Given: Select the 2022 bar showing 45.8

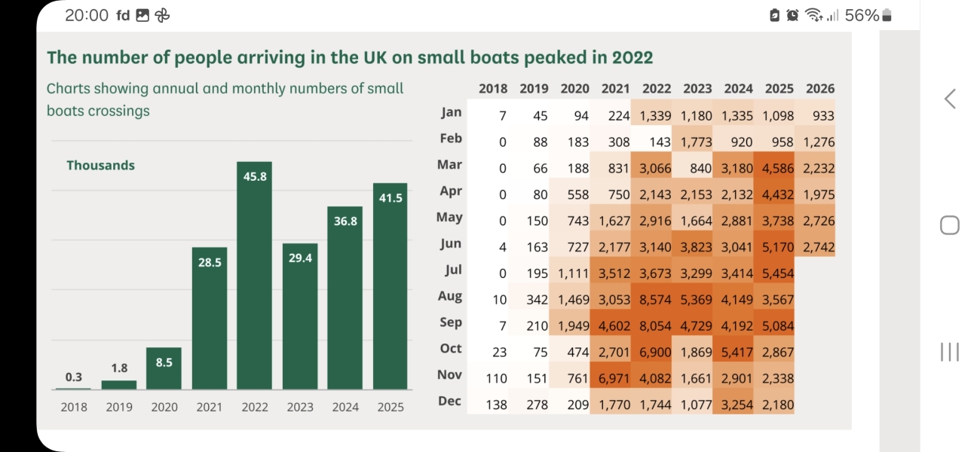Looking at the screenshot, I should point(255,275).
